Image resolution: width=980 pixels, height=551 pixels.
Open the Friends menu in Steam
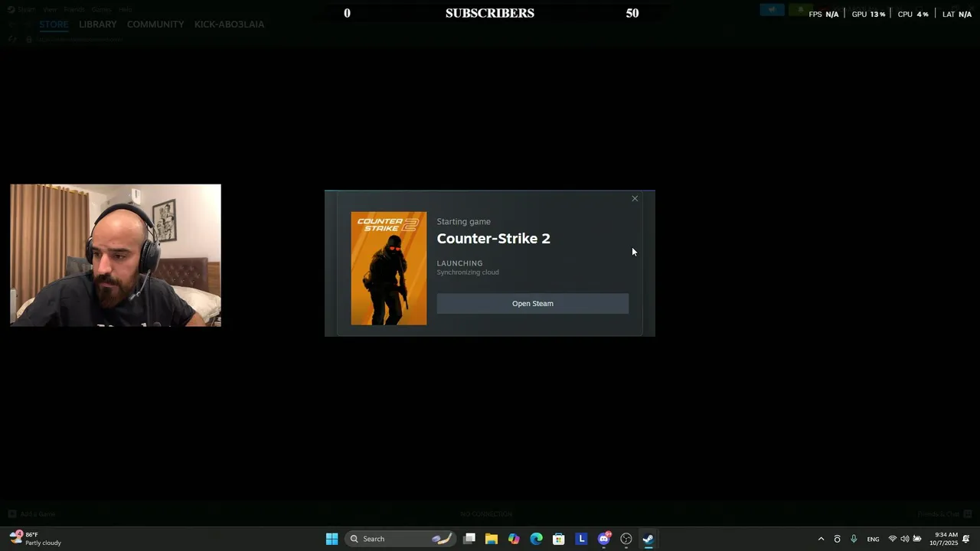coord(74,9)
